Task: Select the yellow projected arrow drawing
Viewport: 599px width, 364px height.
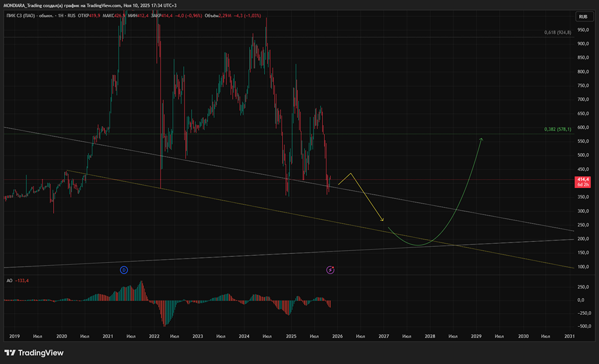Action: (x=361, y=196)
